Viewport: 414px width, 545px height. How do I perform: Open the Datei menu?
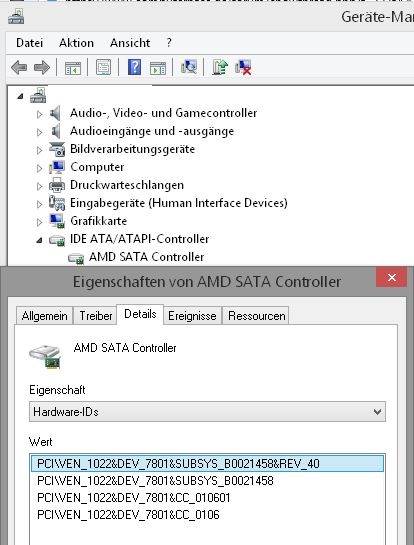[30, 43]
